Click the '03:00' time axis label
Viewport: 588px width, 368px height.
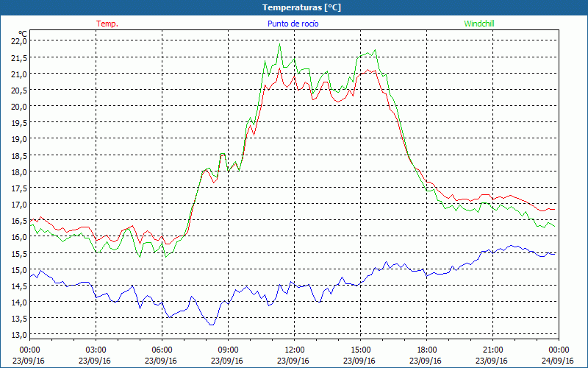pos(96,350)
